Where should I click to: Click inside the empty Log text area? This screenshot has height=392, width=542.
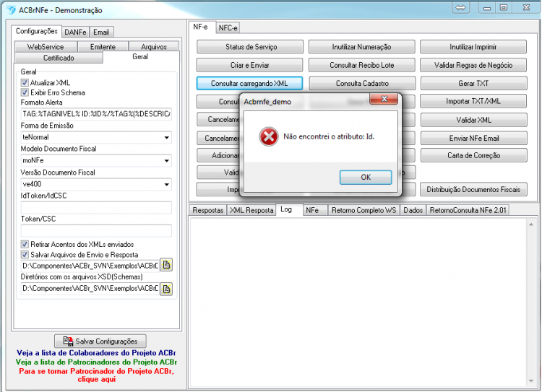point(358,302)
